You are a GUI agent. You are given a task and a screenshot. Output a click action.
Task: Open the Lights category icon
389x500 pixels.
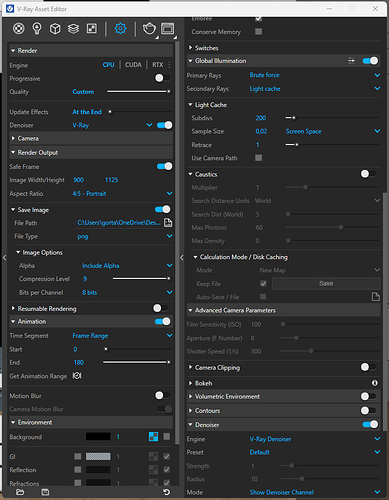coord(37,29)
